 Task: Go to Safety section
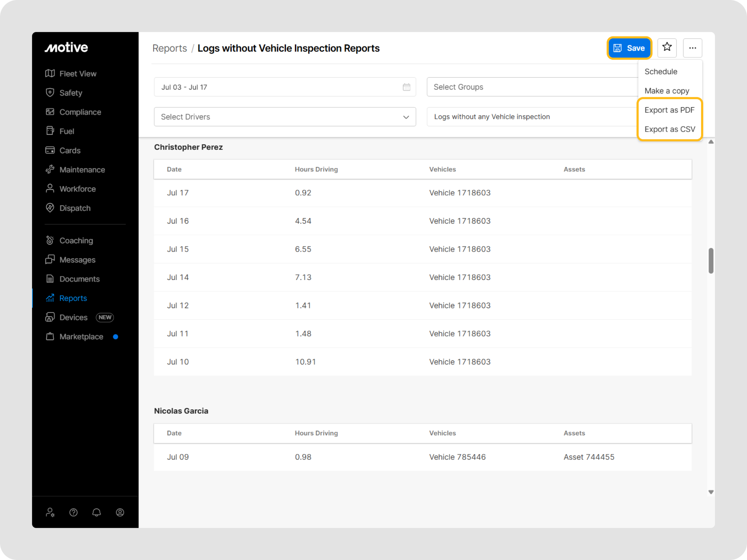71,93
